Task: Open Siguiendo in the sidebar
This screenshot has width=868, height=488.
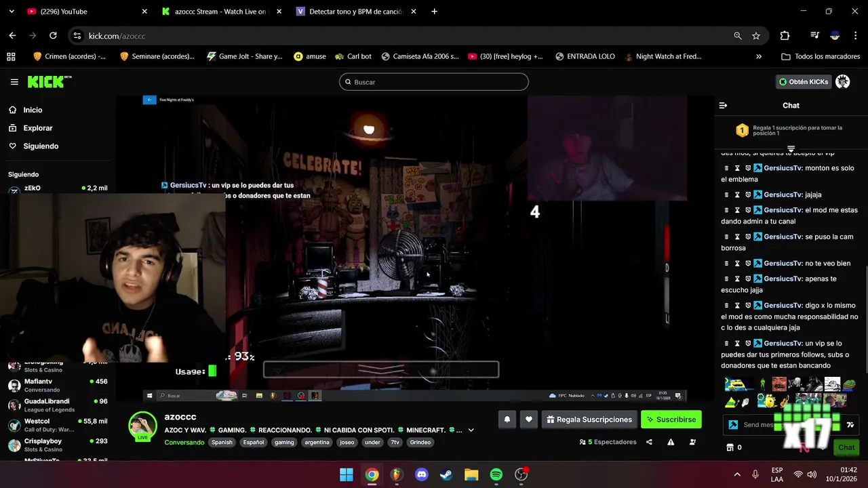Action: 41,146
